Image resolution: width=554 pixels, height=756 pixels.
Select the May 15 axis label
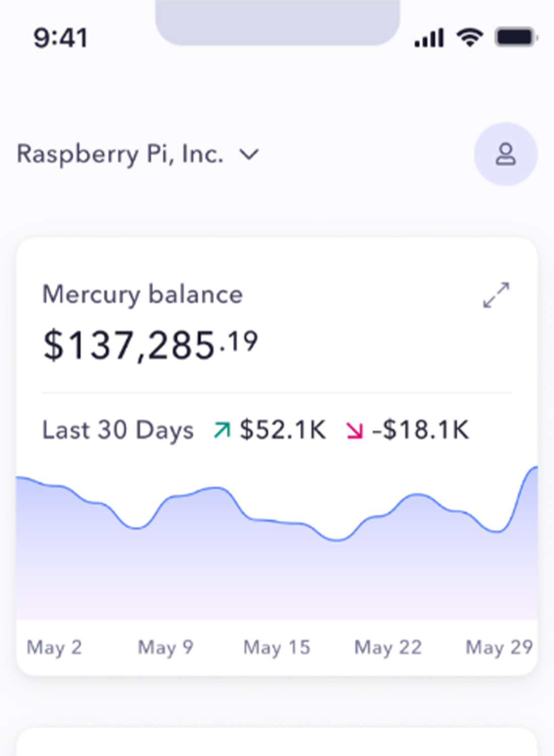(x=277, y=648)
